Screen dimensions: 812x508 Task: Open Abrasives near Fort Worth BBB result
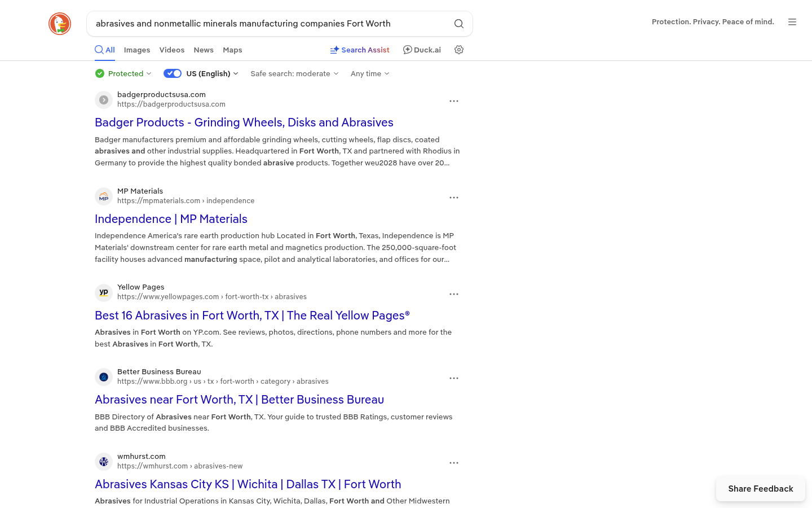[x=239, y=400]
